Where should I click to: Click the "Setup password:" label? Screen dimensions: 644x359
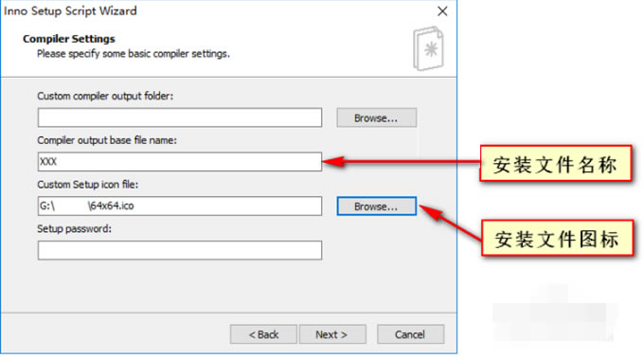coord(74,229)
